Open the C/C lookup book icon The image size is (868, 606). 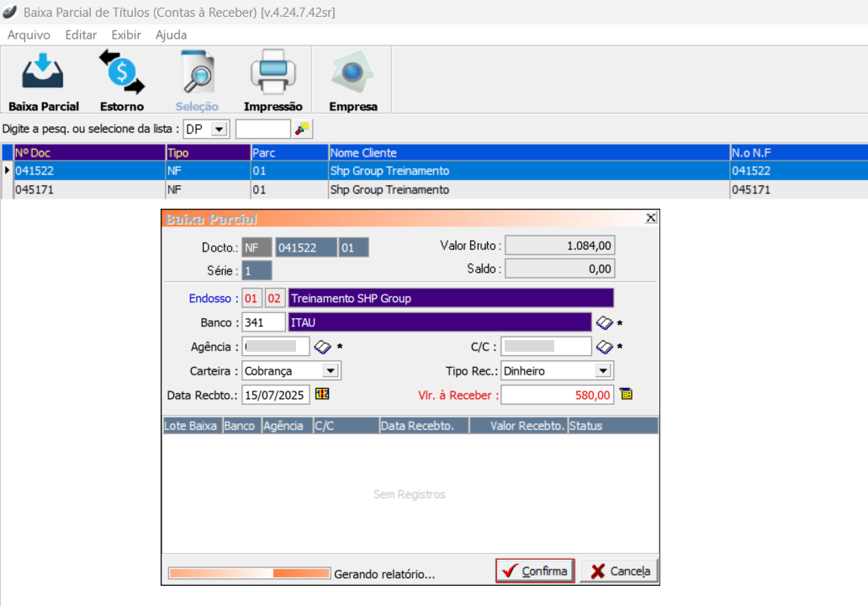tap(604, 347)
